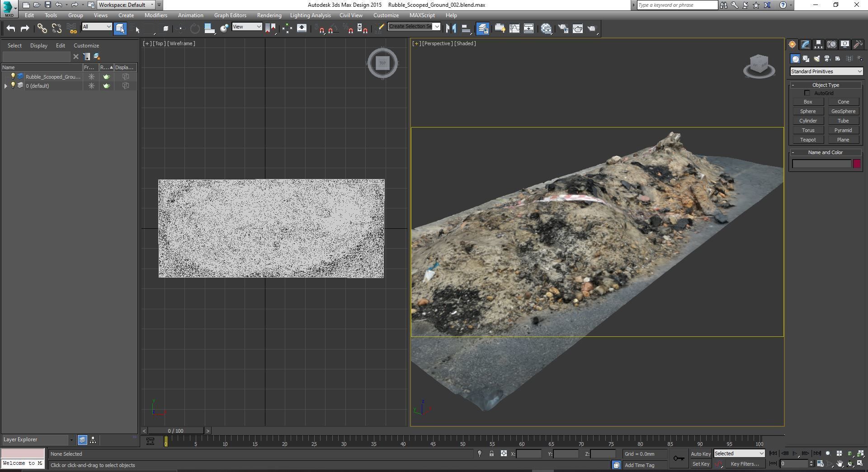Open the Align tool
This screenshot has height=472, width=868.
click(x=466, y=28)
